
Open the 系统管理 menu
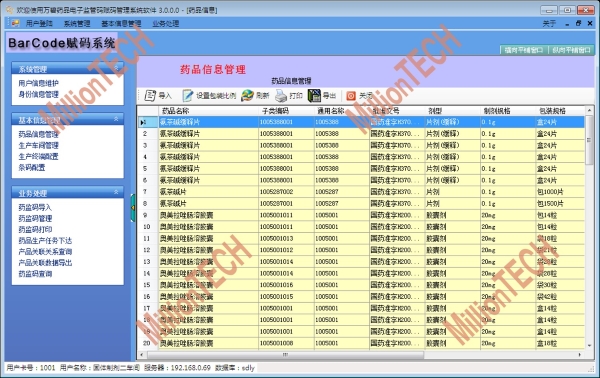(77, 23)
